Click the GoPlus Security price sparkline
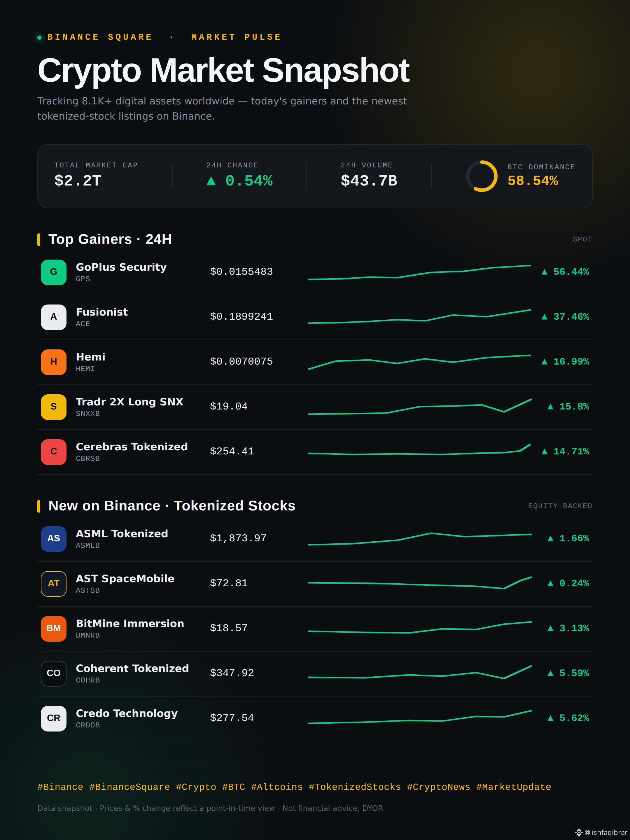Image resolution: width=630 pixels, height=840 pixels. pos(419,272)
